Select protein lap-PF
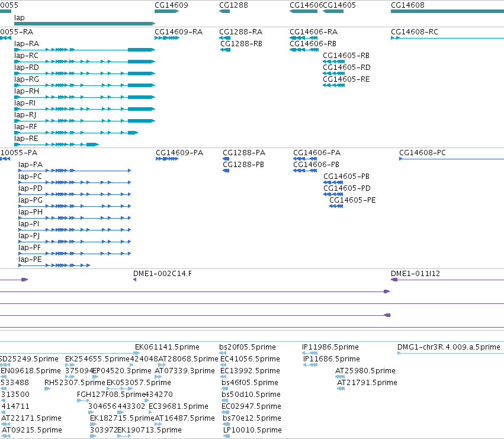 coord(30,248)
